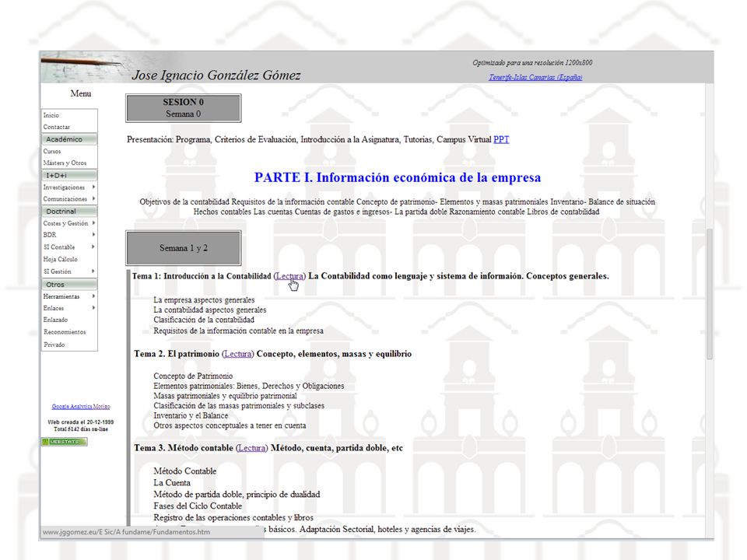Click 'Web creada el 20-12-1999' text
747x560 pixels.
(80, 422)
